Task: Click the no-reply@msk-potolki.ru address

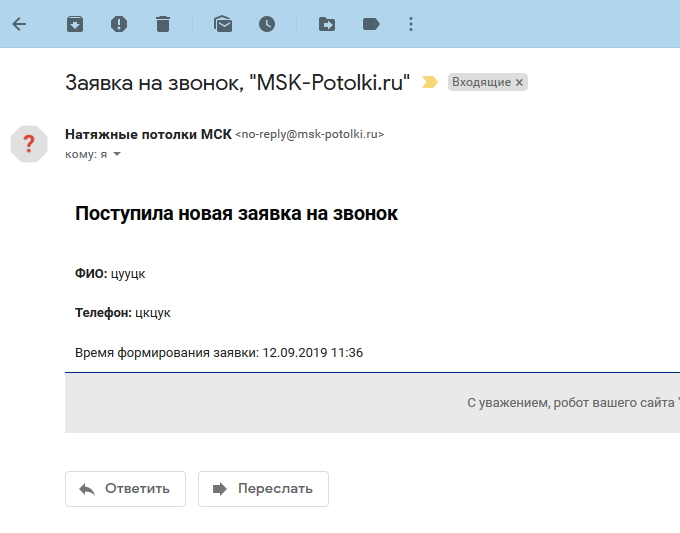Action: click(309, 134)
